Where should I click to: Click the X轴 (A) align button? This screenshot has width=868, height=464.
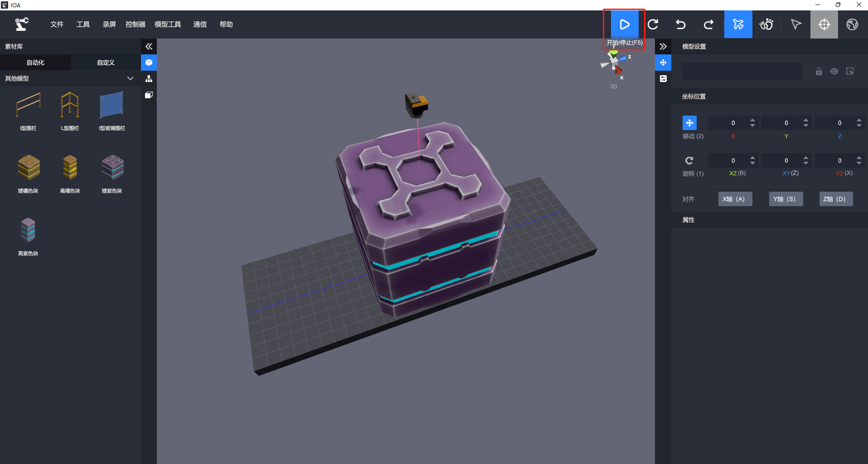coord(735,199)
